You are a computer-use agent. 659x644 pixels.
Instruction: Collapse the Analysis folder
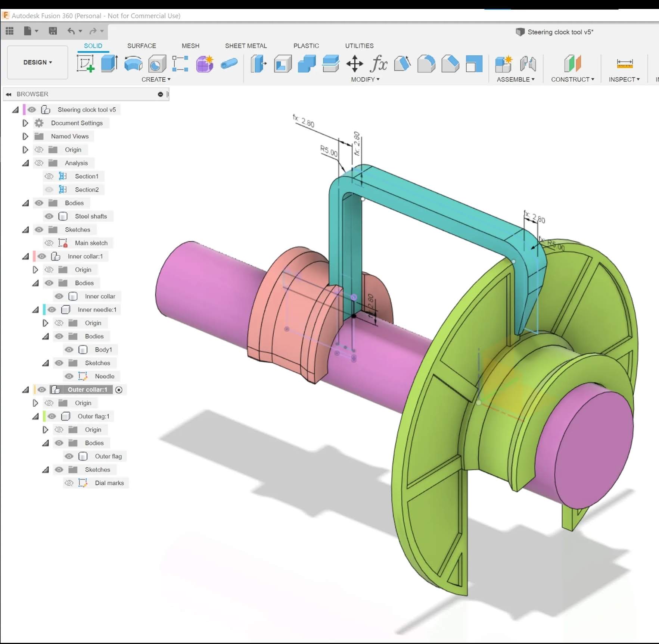(25, 163)
